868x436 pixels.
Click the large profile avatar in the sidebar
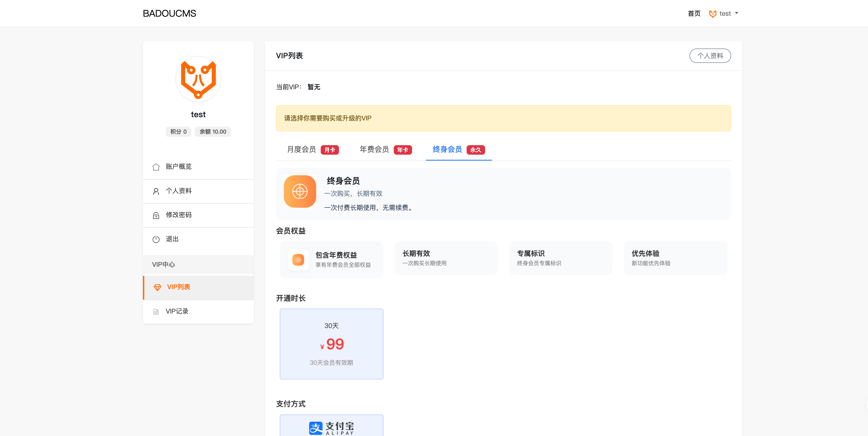(x=198, y=79)
